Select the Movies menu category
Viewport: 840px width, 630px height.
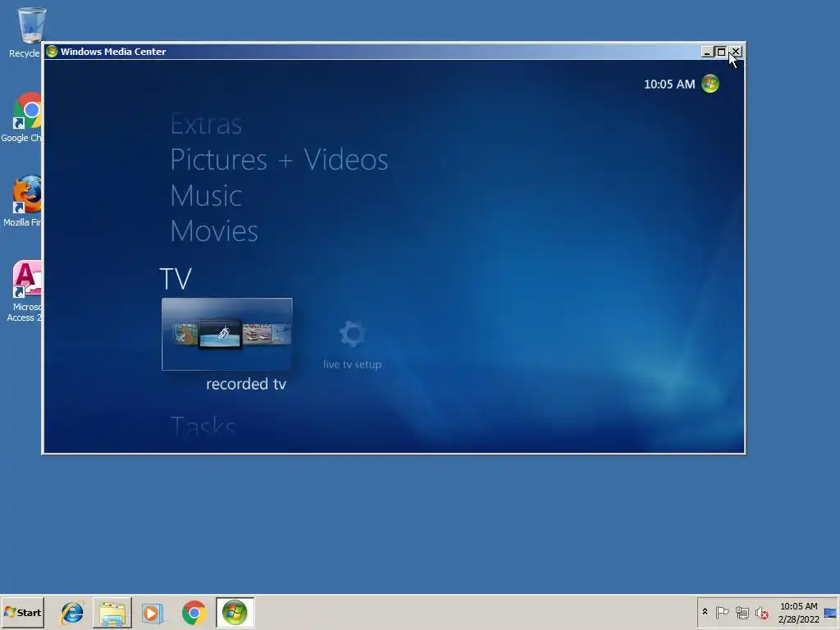(x=214, y=231)
